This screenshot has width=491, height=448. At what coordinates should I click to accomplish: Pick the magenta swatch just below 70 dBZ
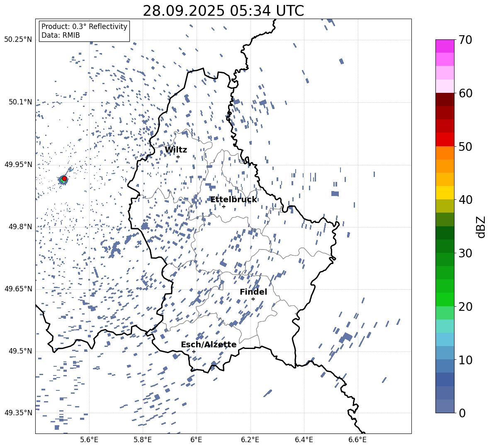[445, 46]
